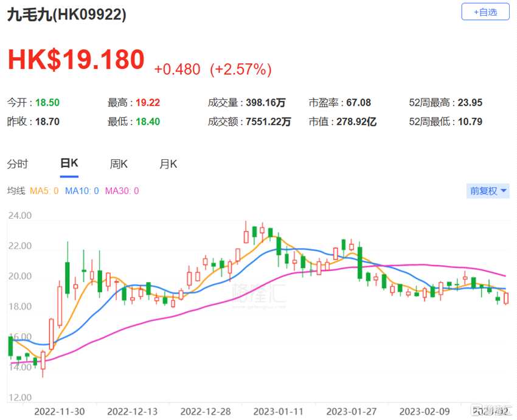Click the 2022-12-13 date axis label
Viewport: 517px width, 420px height.
[132, 411]
